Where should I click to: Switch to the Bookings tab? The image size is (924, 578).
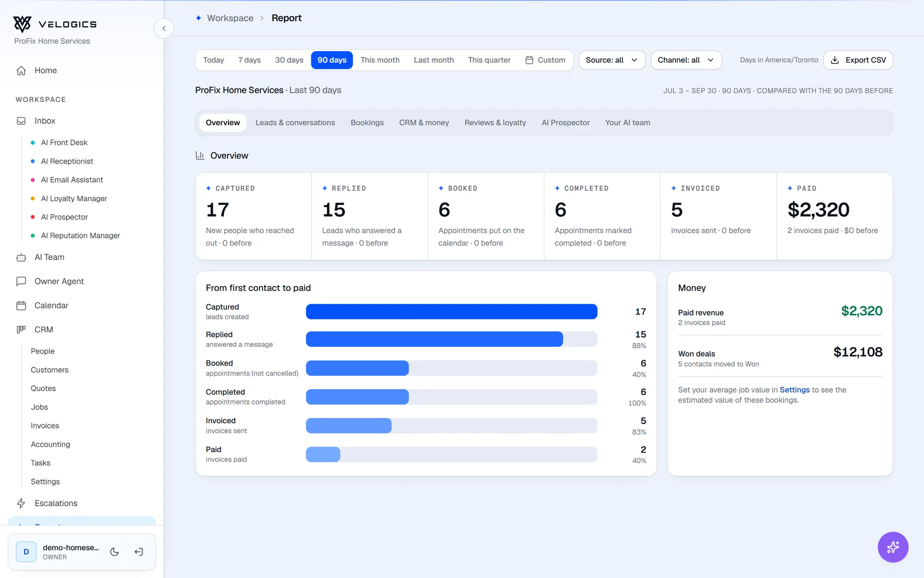click(367, 123)
